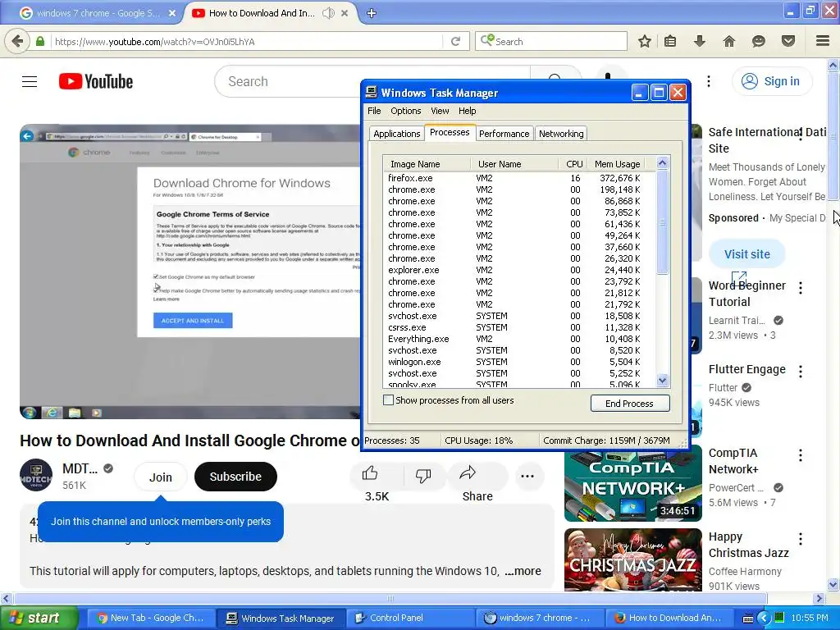
Task: Open options menu for Flutter Engage video
Action: (801, 372)
